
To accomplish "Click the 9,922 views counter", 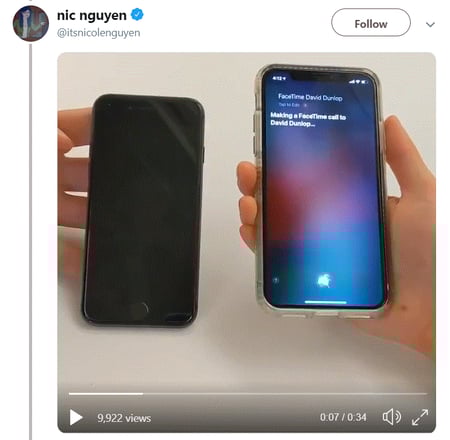I will tap(124, 418).
